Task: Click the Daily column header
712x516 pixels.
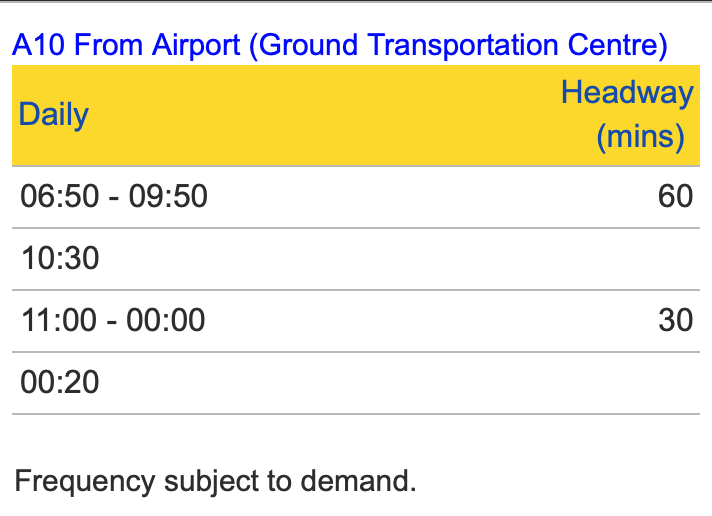Action: pyautogui.click(x=54, y=114)
